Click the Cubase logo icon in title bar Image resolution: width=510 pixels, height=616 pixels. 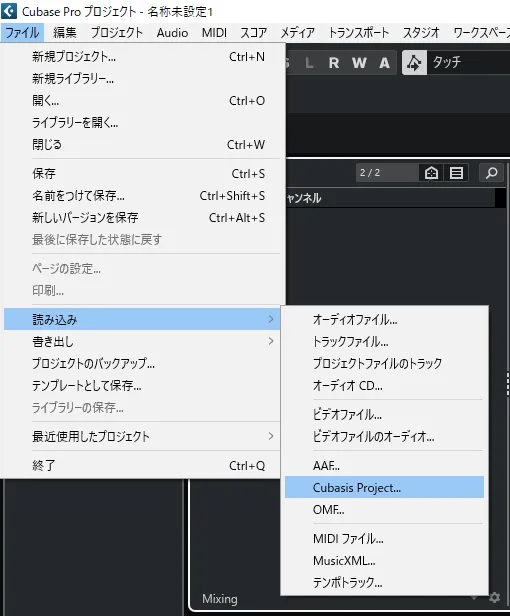9,11
